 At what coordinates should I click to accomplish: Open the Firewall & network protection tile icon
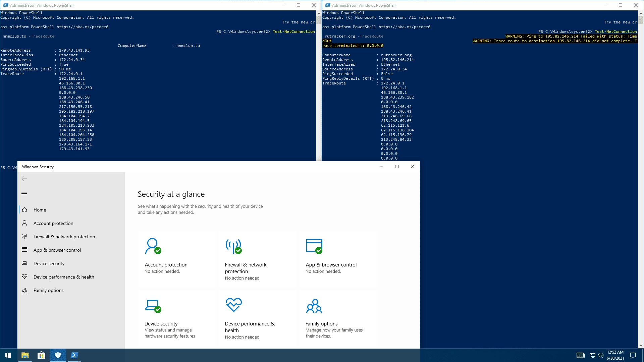pos(234,246)
